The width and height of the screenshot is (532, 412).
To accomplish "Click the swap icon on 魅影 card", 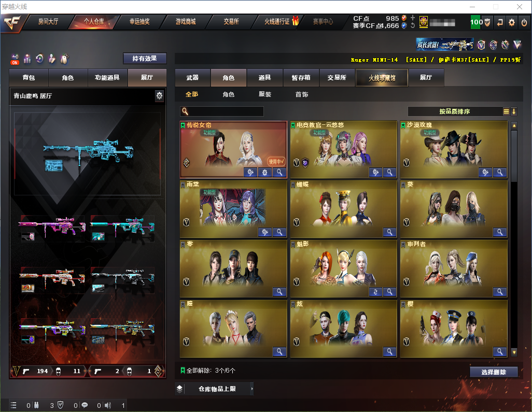I will (375, 292).
